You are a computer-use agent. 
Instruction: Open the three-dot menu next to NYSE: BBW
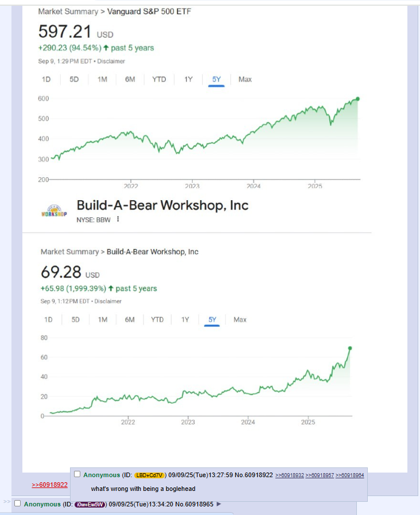click(x=118, y=219)
